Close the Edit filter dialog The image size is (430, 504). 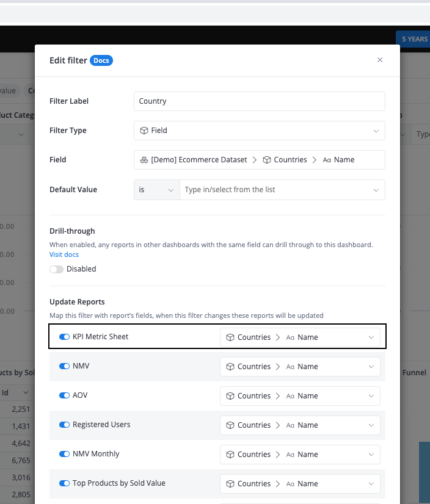(x=380, y=60)
